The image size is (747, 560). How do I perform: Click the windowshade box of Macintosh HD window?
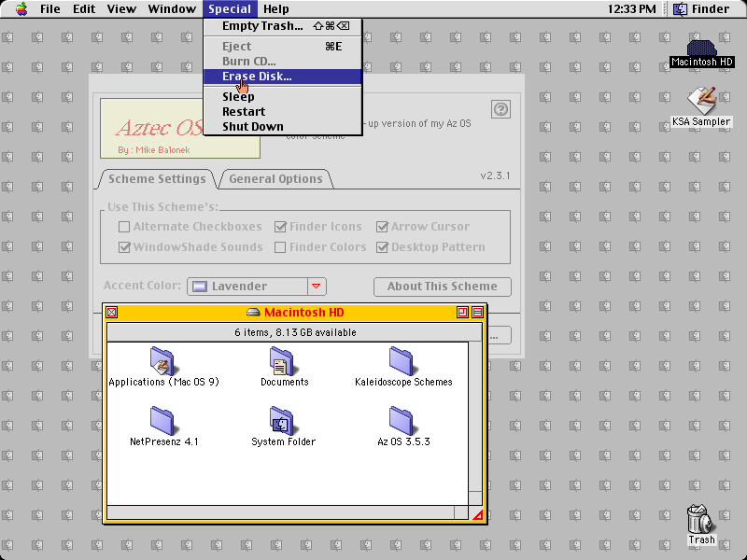(x=477, y=313)
